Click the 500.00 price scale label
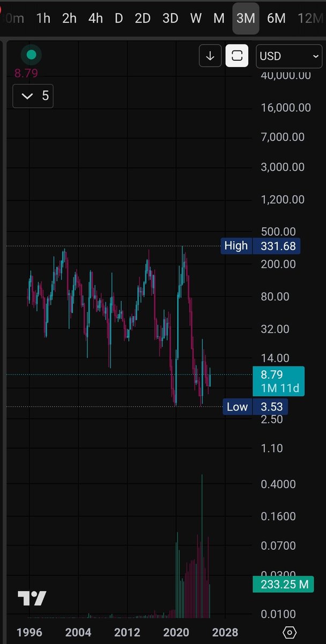The width and height of the screenshot is (326, 644). [278, 232]
